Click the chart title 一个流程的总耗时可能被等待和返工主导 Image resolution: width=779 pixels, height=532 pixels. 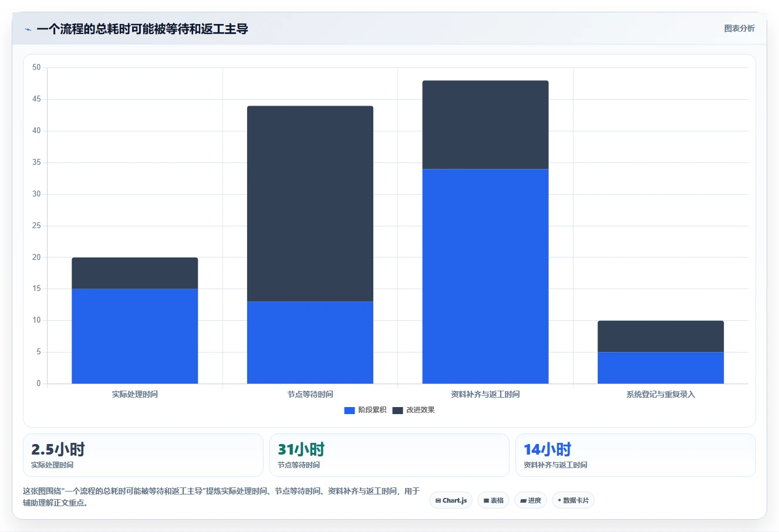point(142,29)
